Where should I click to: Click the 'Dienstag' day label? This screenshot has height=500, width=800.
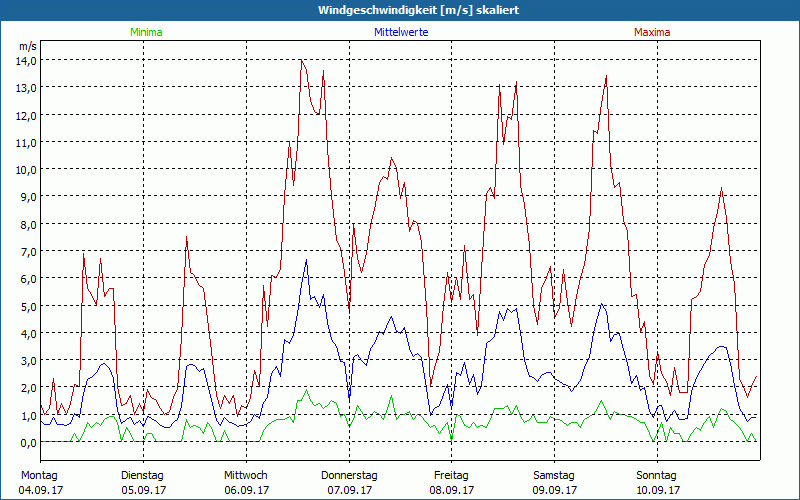pyautogui.click(x=142, y=475)
